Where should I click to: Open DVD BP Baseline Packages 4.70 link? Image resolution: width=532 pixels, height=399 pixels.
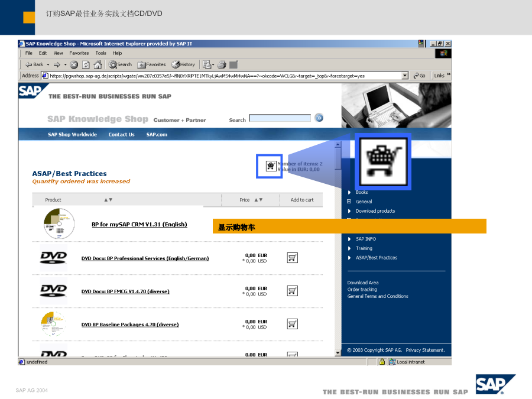(130, 325)
